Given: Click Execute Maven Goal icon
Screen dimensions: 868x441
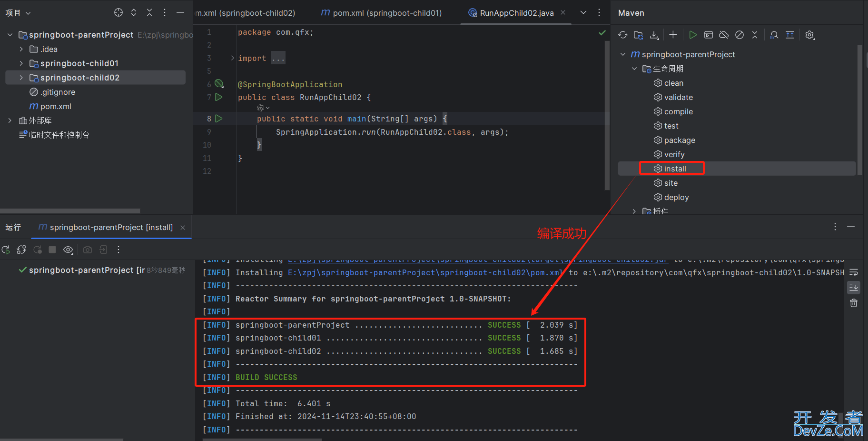Looking at the screenshot, I should [709, 35].
